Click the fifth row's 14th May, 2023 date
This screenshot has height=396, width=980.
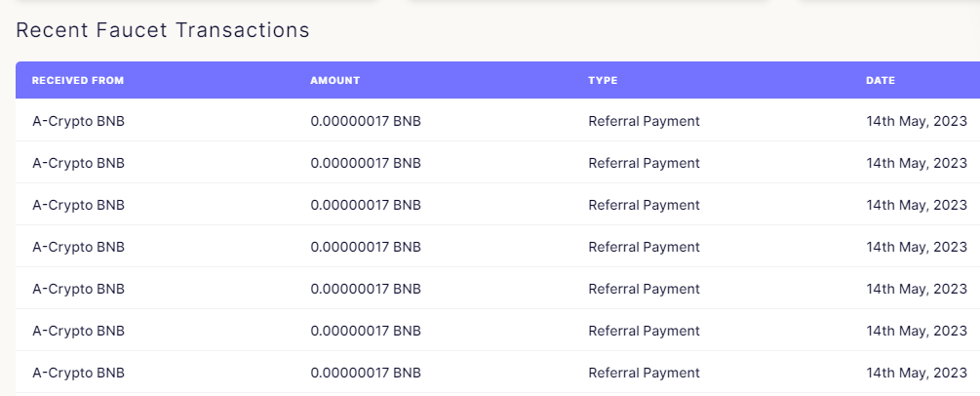click(x=917, y=289)
